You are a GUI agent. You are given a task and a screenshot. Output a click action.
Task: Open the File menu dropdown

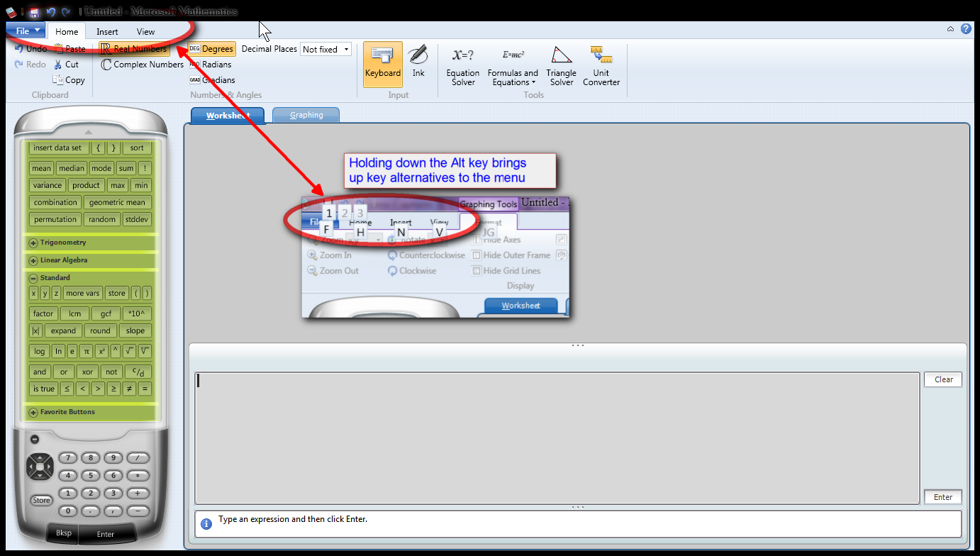(26, 30)
